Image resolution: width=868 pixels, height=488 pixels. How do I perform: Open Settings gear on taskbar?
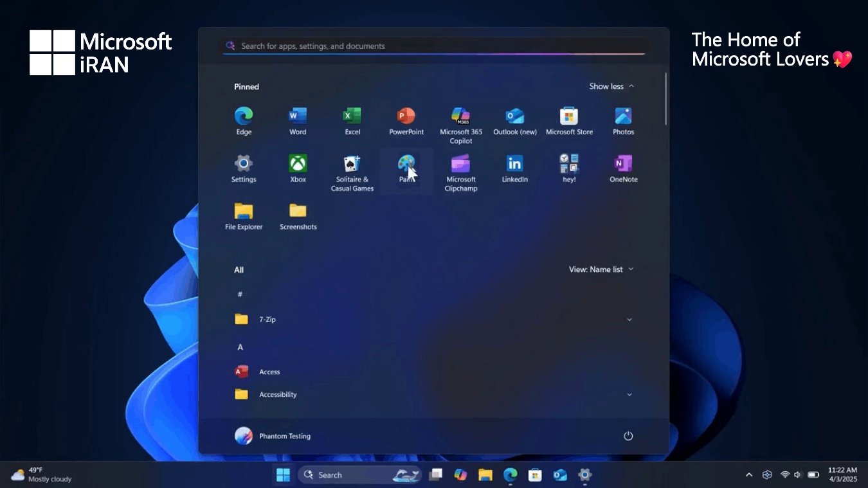pyautogui.click(x=584, y=475)
